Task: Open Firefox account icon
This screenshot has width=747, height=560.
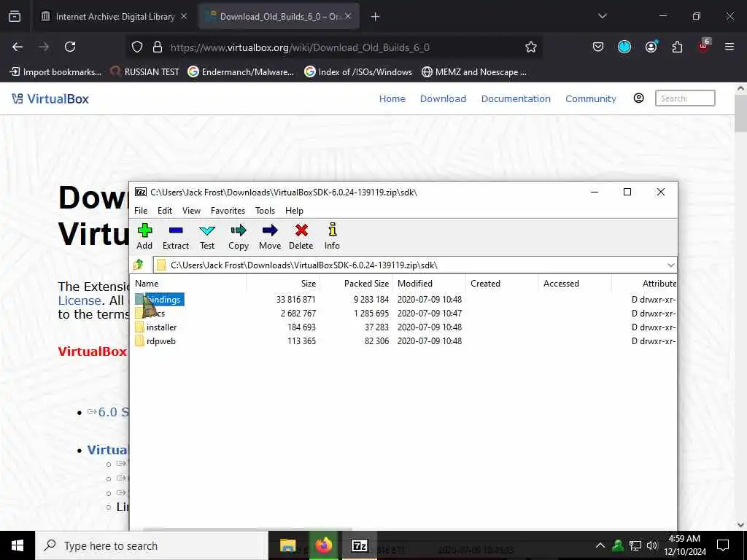Action: click(651, 47)
